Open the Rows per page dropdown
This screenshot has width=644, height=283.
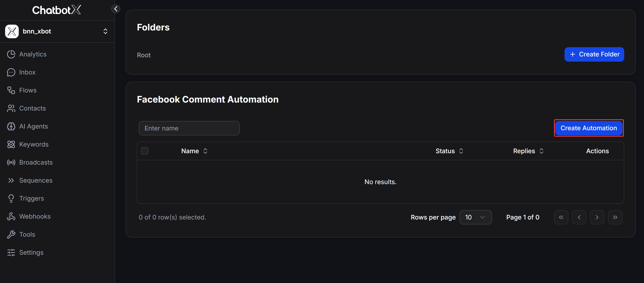click(x=476, y=217)
